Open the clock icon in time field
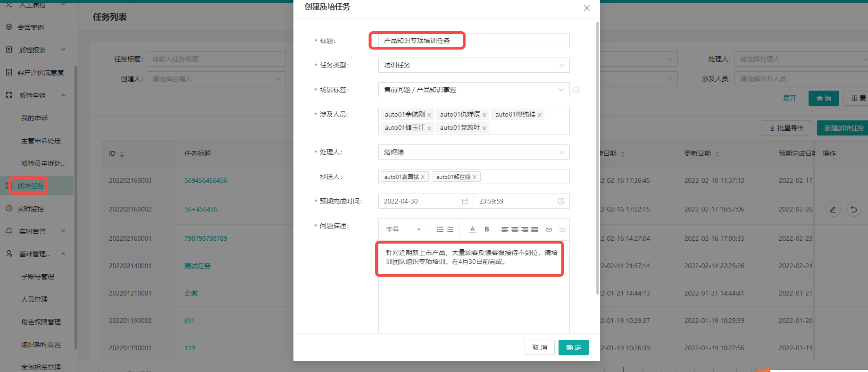868x372 pixels. [x=561, y=201]
